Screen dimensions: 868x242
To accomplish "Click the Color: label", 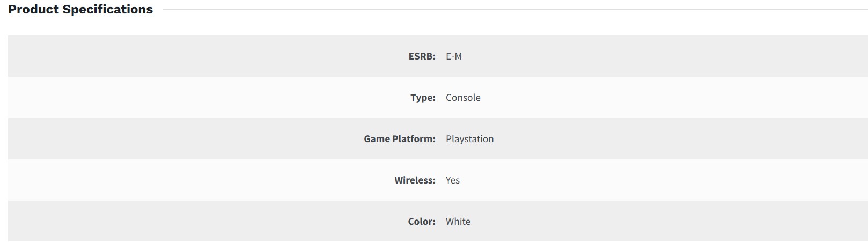I will point(422,222).
